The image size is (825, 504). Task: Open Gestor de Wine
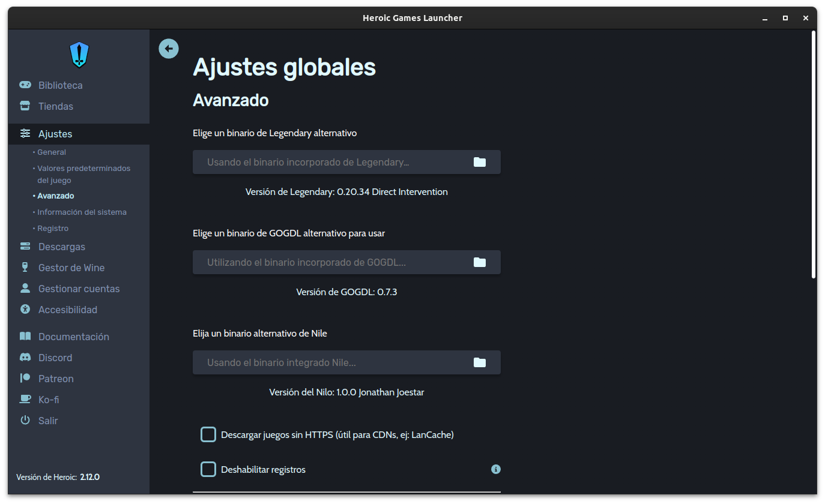(71, 268)
